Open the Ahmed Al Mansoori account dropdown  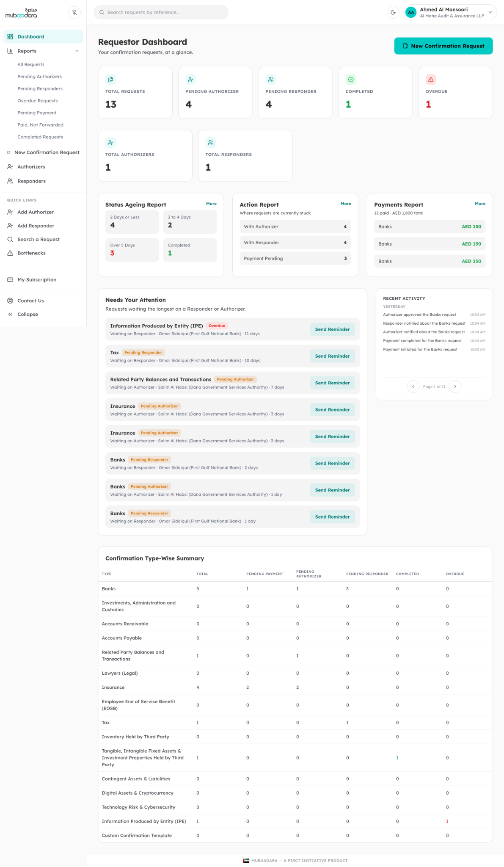click(450, 12)
